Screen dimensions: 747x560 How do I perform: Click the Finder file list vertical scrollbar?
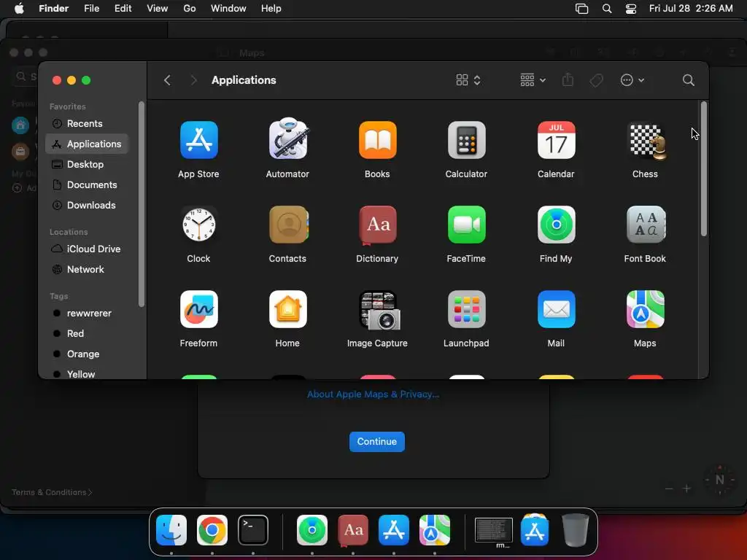pyautogui.click(x=704, y=168)
